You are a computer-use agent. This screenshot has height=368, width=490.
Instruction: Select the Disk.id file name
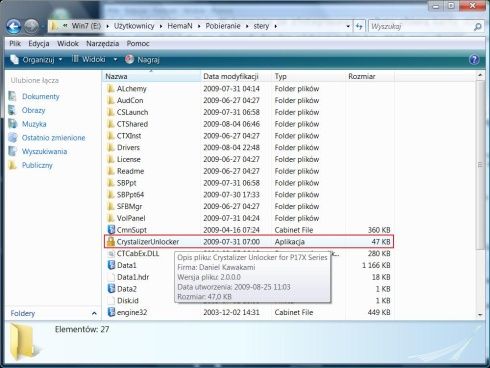pyautogui.click(x=128, y=301)
